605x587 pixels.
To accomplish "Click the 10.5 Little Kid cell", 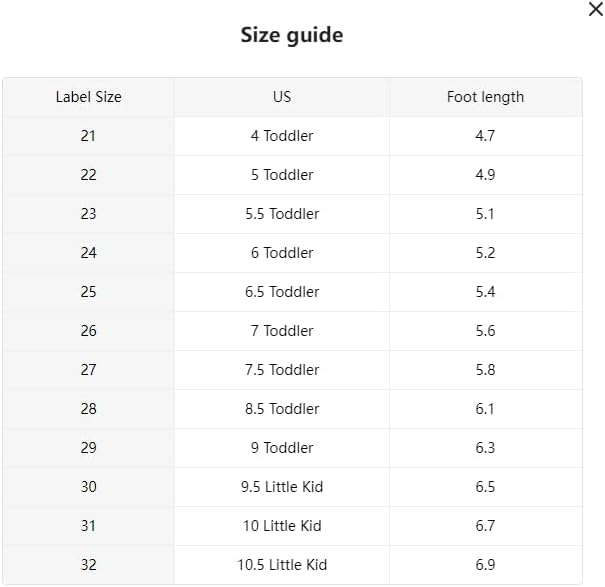I will coord(282,565).
